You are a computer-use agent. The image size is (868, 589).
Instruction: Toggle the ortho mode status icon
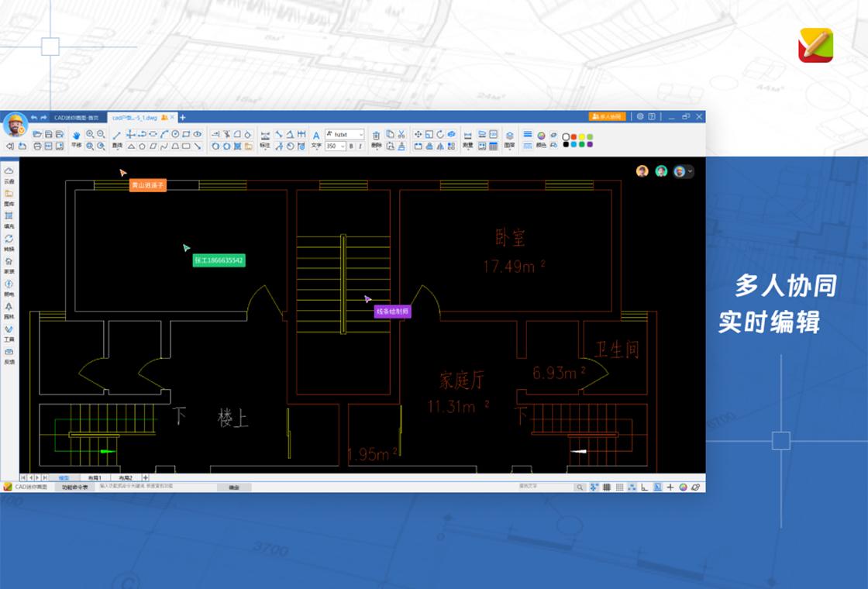point(644,487)
